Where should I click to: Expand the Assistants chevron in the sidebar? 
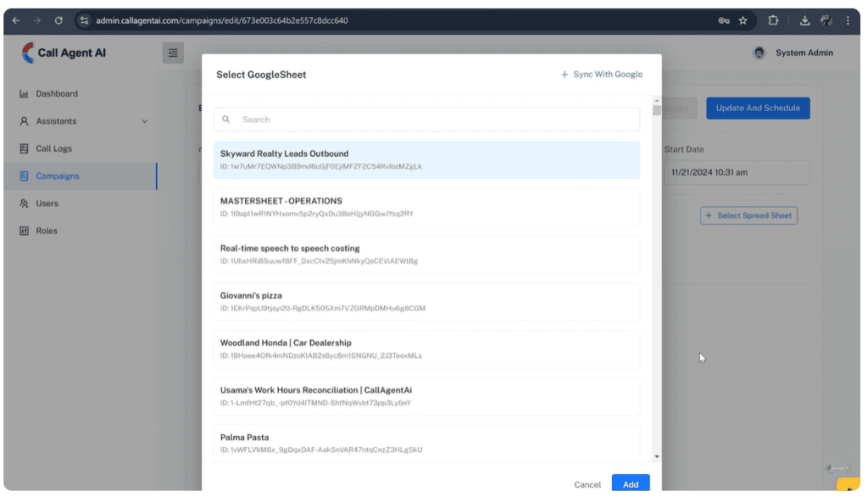[144, 121]
